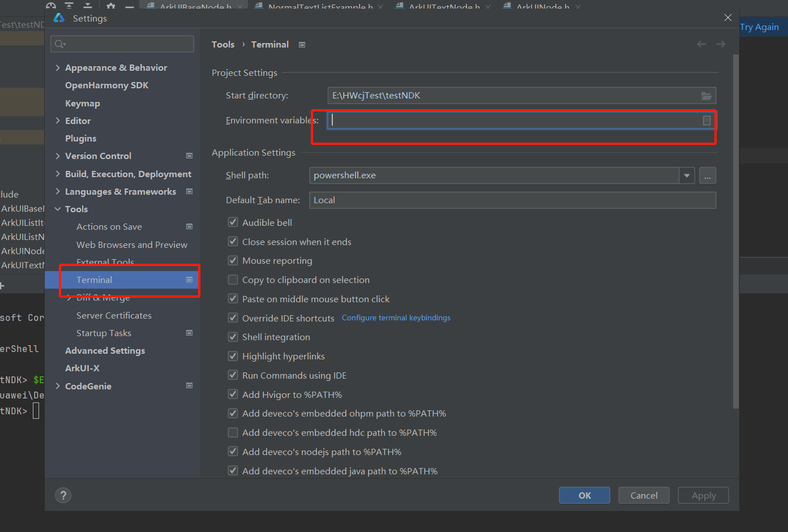Click the project icon next to Languages & Frameworks
Image resolution: width=788 pixels, height=532 pixels.
[x=189, y=191]
